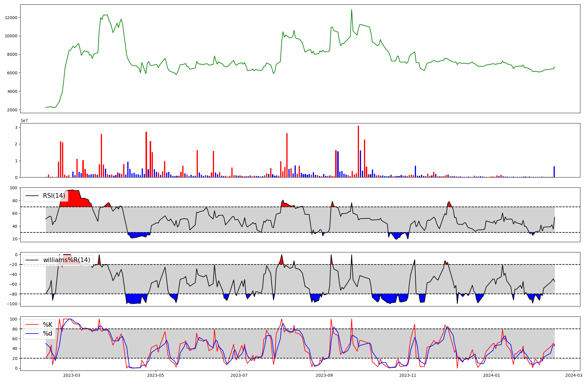588x382 pixels.
Task: Click the 4000 price axis label
Action: click(x=12, y=91)
